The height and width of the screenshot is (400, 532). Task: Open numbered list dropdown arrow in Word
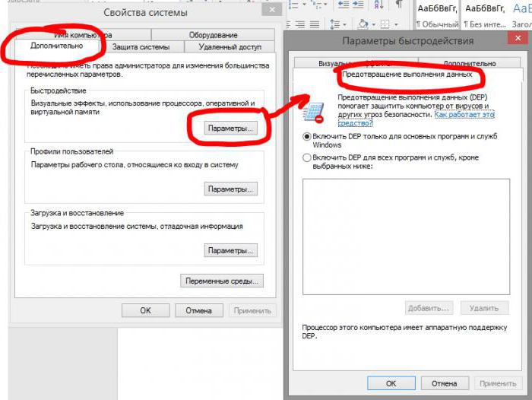[304, 5]
